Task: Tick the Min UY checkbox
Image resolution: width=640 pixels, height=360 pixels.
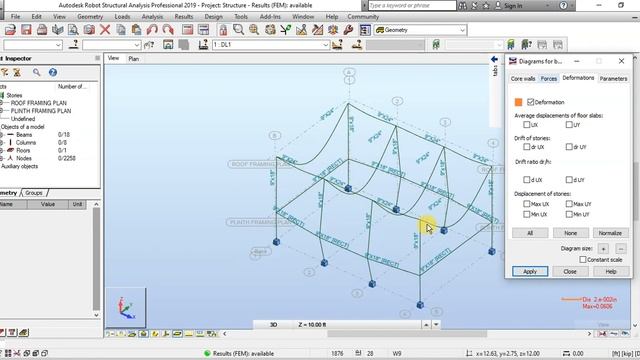Action: [569, 214]
